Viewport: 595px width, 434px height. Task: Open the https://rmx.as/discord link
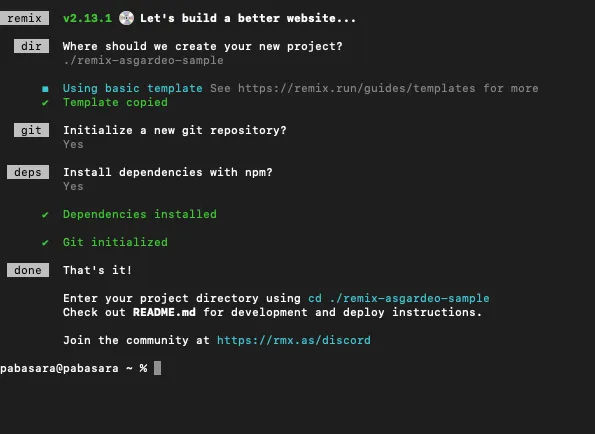(x=294, y=340)
